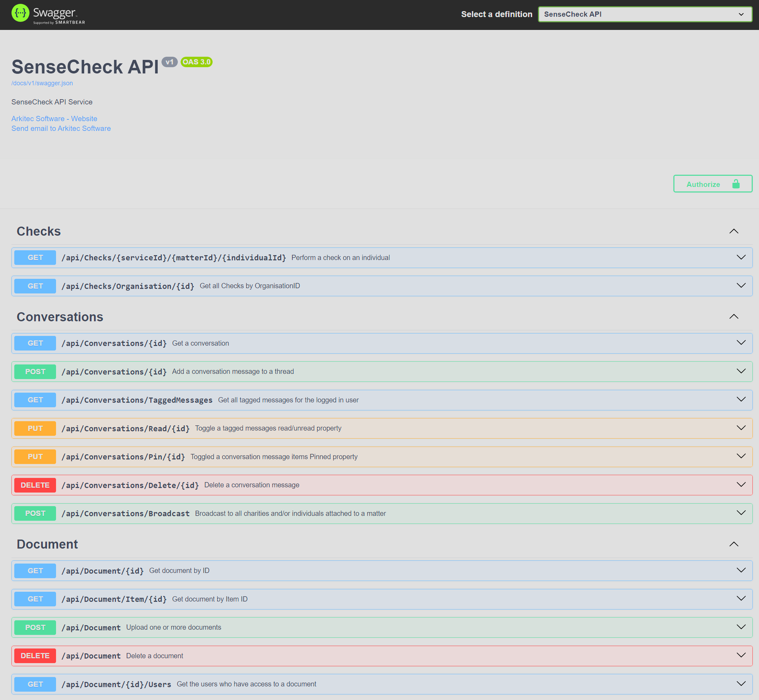The image size is (759, 700).
Task: Click GET badge for /api/Checks/{serviceId} endpoint
Action: 35,258
